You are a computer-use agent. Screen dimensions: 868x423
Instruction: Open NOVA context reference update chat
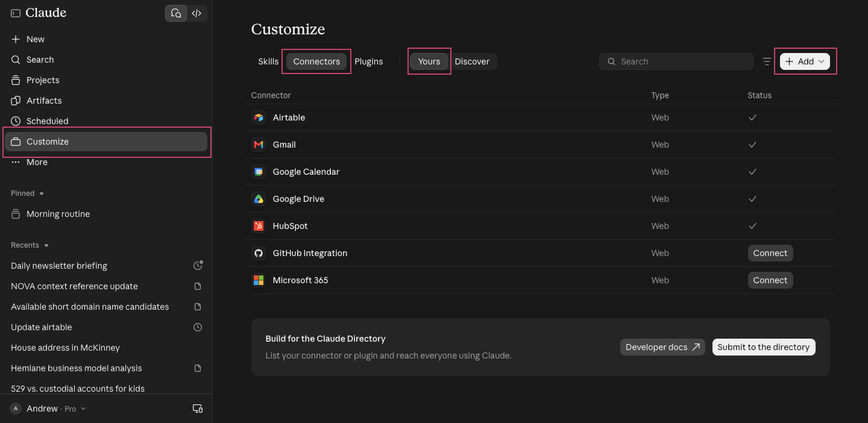pos(74,286)
